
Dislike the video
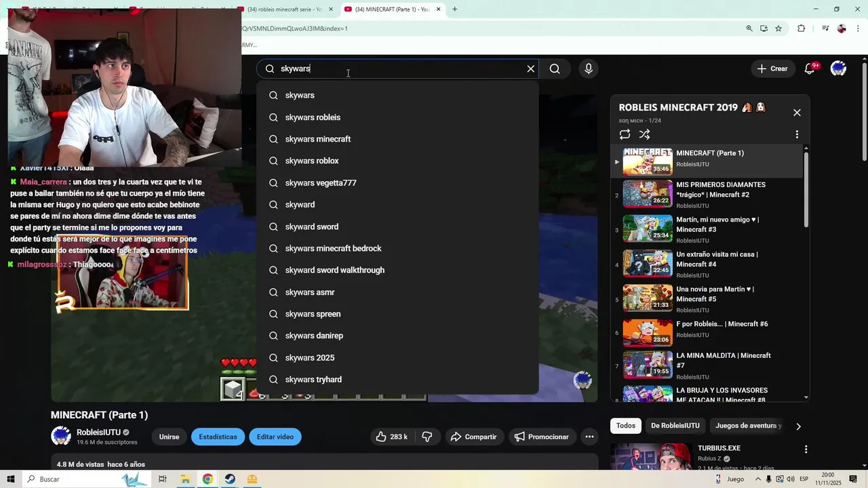tap(427, 437)
